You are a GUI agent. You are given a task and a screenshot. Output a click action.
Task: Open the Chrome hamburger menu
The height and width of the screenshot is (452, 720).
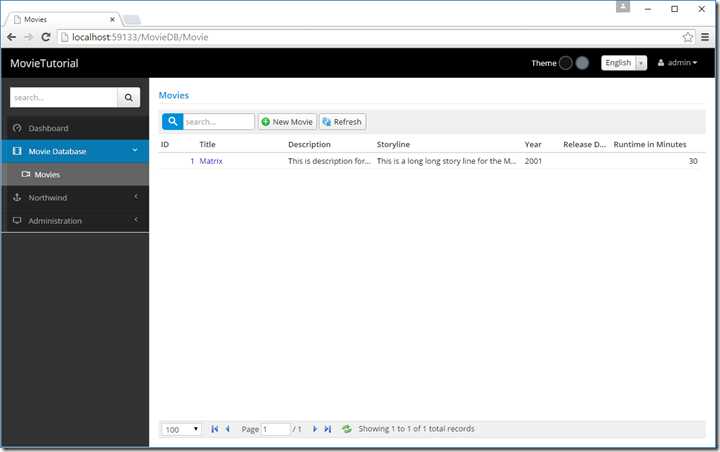coord(705,37)
